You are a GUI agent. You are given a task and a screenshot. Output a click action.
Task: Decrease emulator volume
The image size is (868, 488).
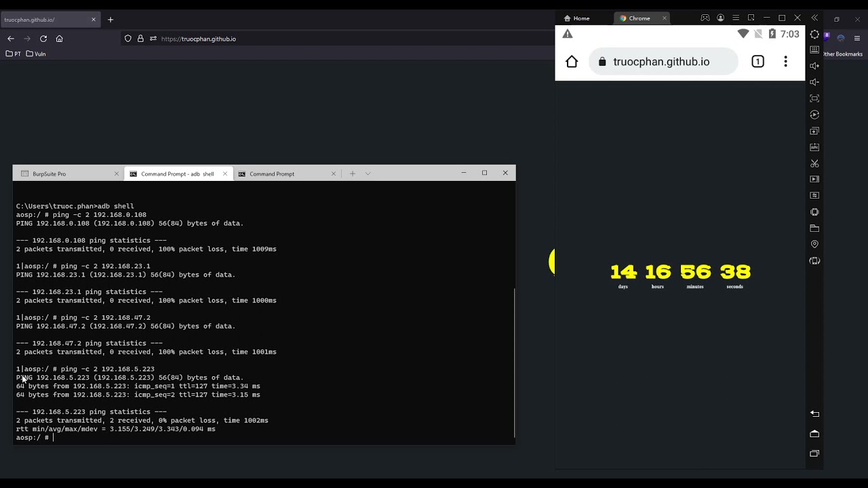pos(814,82)
